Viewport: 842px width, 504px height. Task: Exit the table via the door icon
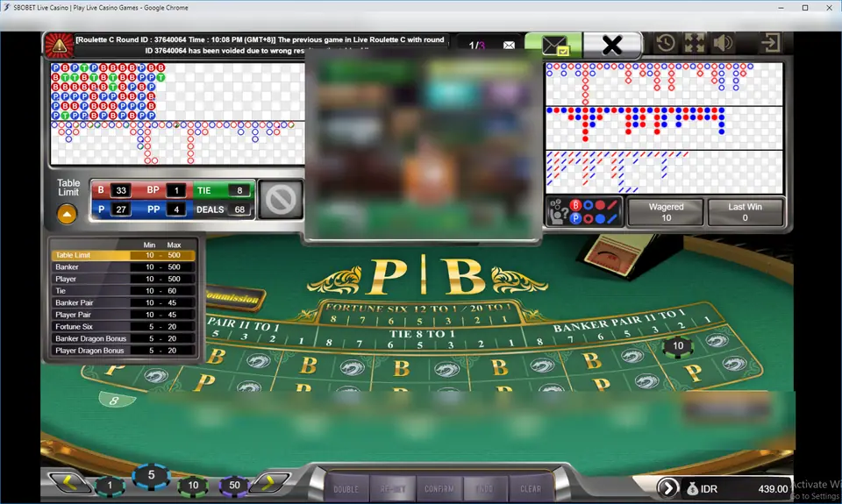click(771, 43)
